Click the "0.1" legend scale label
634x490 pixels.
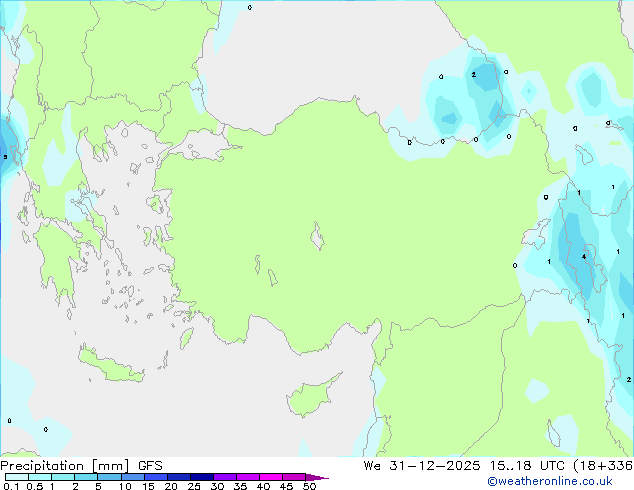[11, 486]
